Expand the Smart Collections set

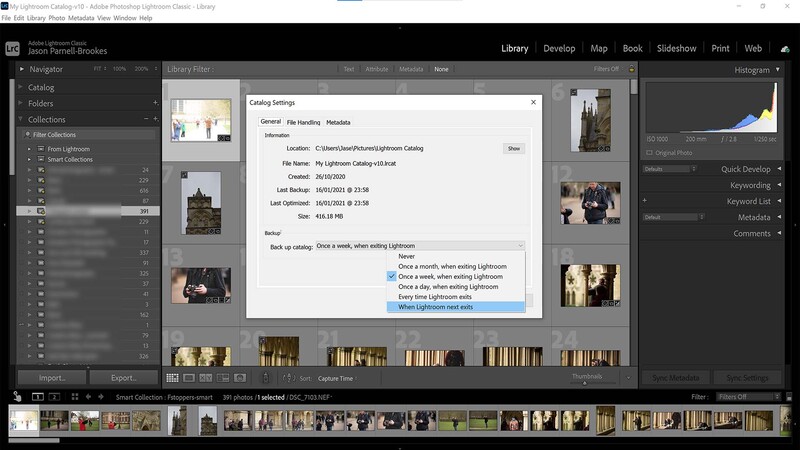tap(29, 159)
